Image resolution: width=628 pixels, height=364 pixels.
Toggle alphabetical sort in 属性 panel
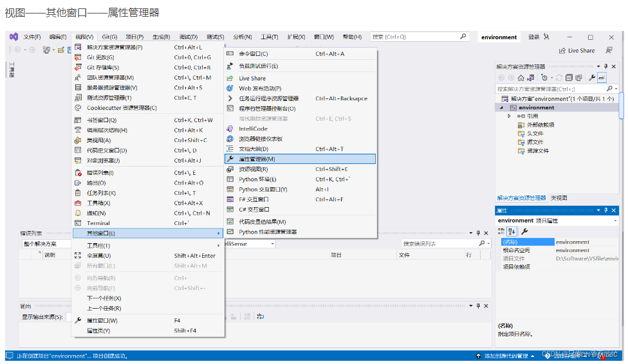[x=512, y=231]
